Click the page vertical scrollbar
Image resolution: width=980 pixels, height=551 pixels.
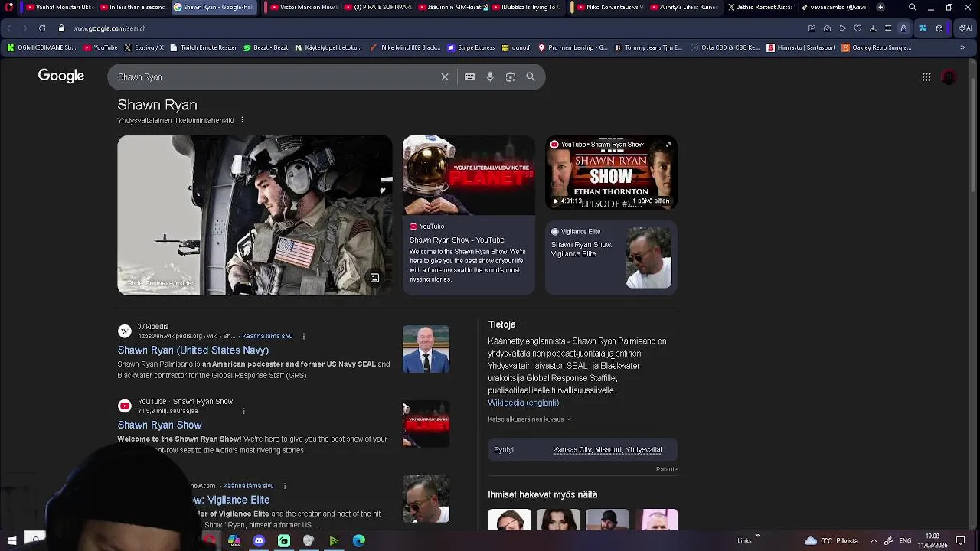pyautogui.click(x=975, y=293)
